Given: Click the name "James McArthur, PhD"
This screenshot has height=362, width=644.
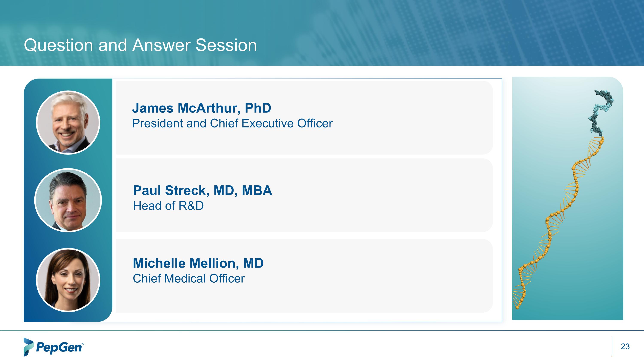Looking at the screenshot, I should [x=202, y=108].
